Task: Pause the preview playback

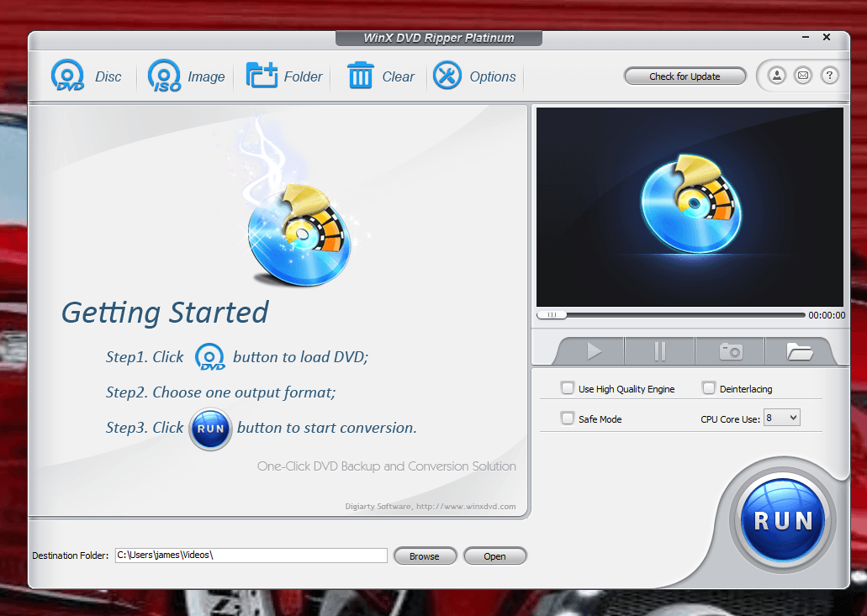Action: [659, 351]
